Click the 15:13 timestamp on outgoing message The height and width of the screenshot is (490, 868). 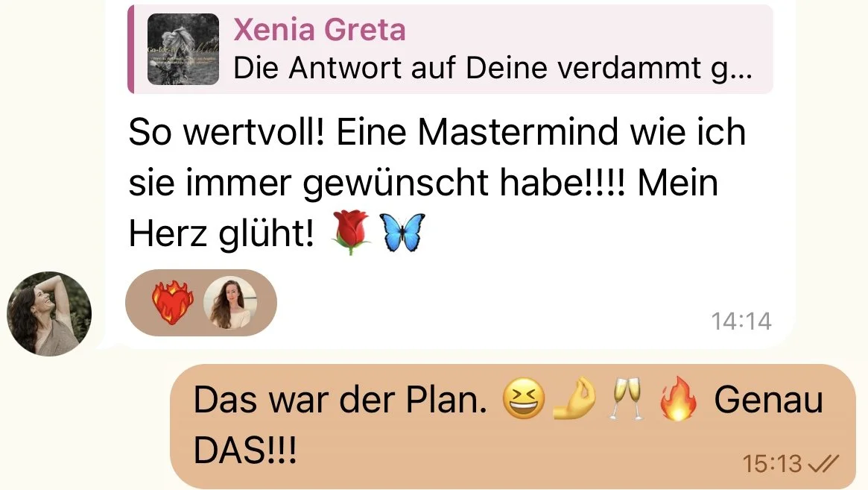pyautogui.click(x=772, y=463)
